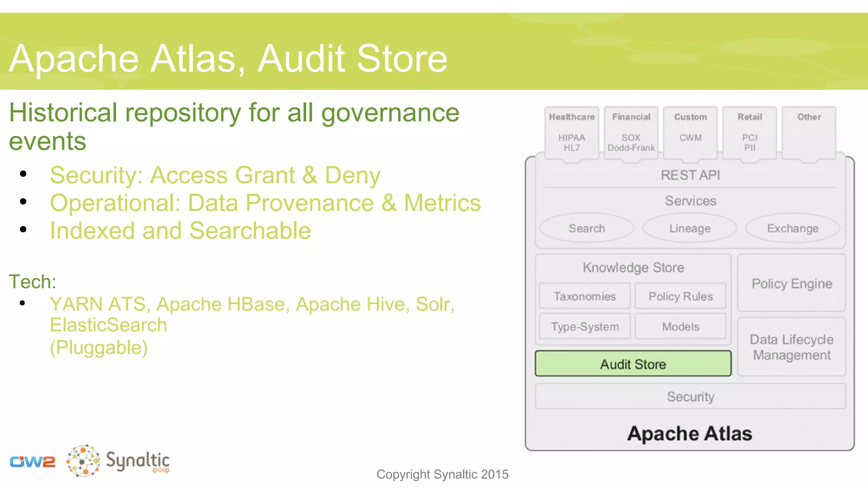Click the Apache Atlas diagram title
This screenshot has width=868, height=488.
pyautogui.click(x=690, y=433)
